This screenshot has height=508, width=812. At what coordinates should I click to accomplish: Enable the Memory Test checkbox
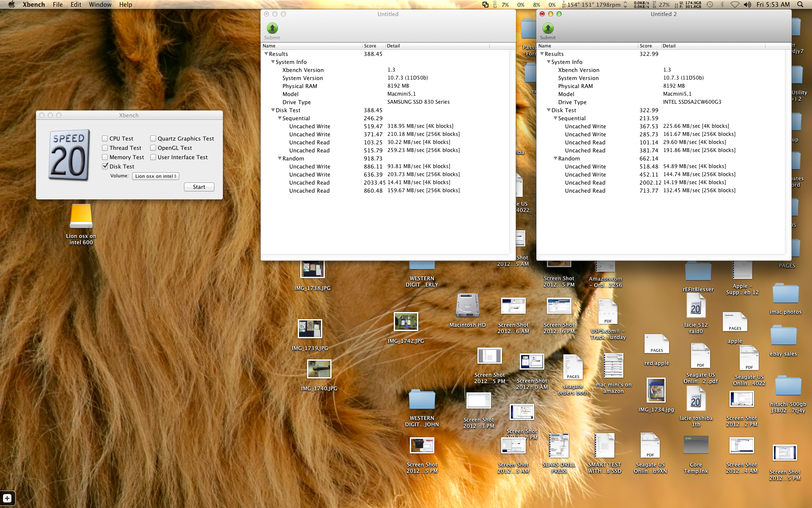[x=105, y=157]
